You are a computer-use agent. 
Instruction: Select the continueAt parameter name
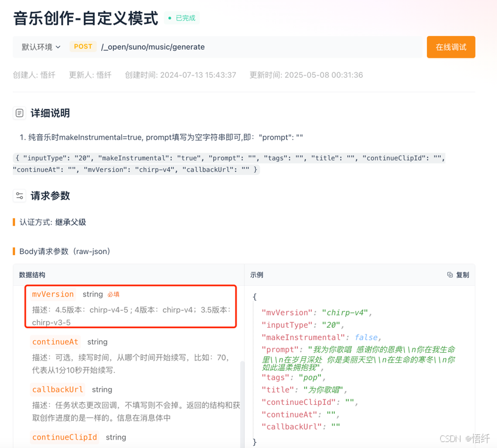click(x=55, y=342)
